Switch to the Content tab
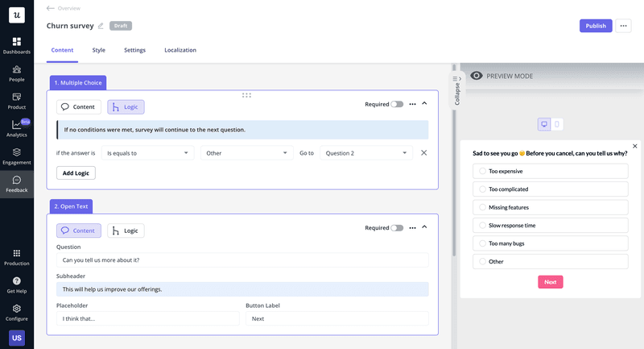The image size is (644, 349). pos(62,50)
